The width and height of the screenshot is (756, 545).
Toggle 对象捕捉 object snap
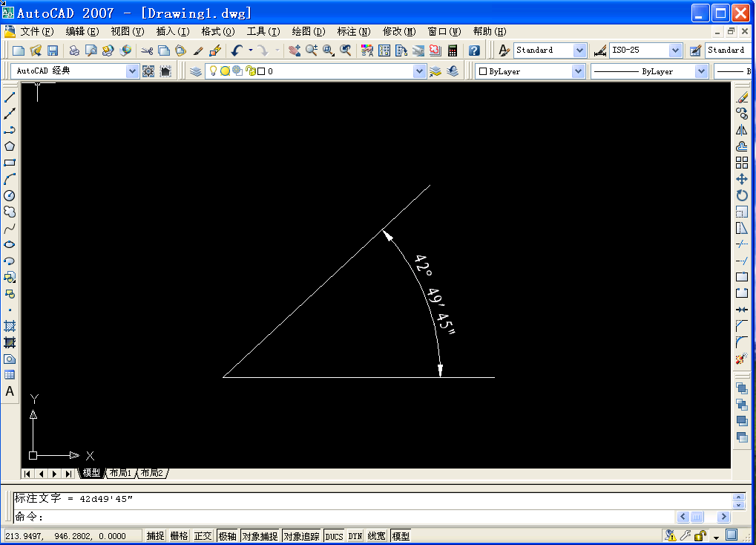coord(260,536)
